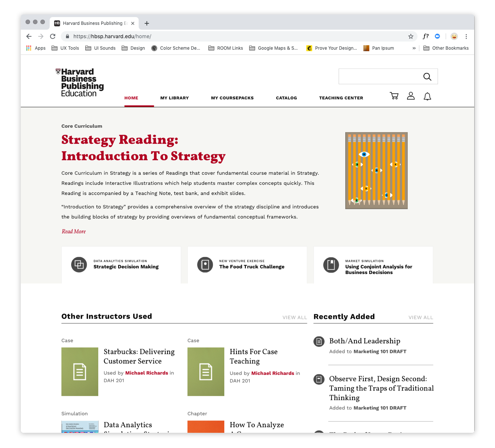Open the notifications bell icon
Viewport: 495px width, 448px height.
click(x=427, y=96)
